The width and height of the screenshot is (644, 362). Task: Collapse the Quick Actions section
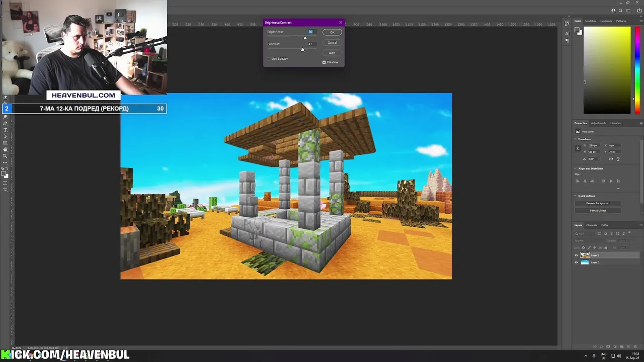(x=575, y=196)
